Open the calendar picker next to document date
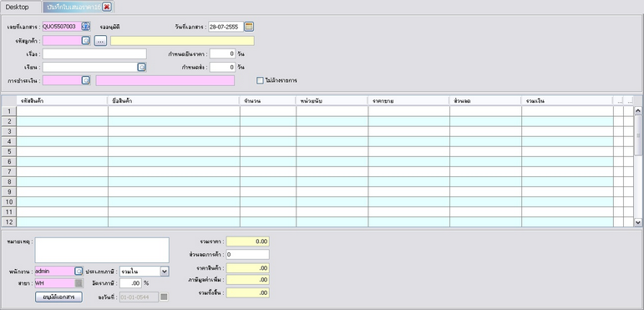The image size is (644, 310). tap(249, 27)
